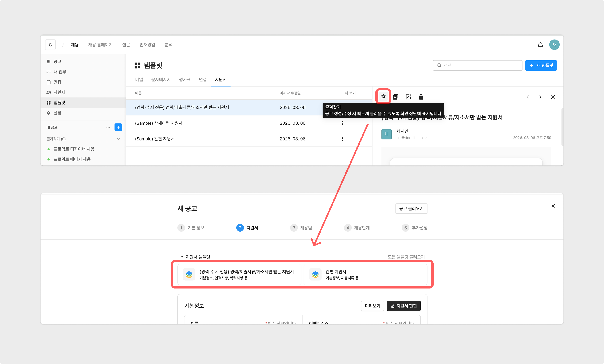
Task: Open notifications bell icon
Action: coord(540,45)
